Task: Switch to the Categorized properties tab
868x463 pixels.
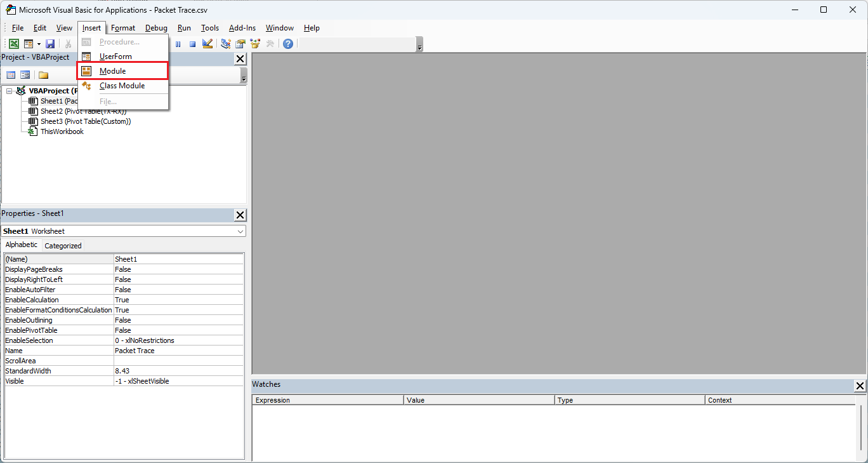Action: [x=63, y=246]
